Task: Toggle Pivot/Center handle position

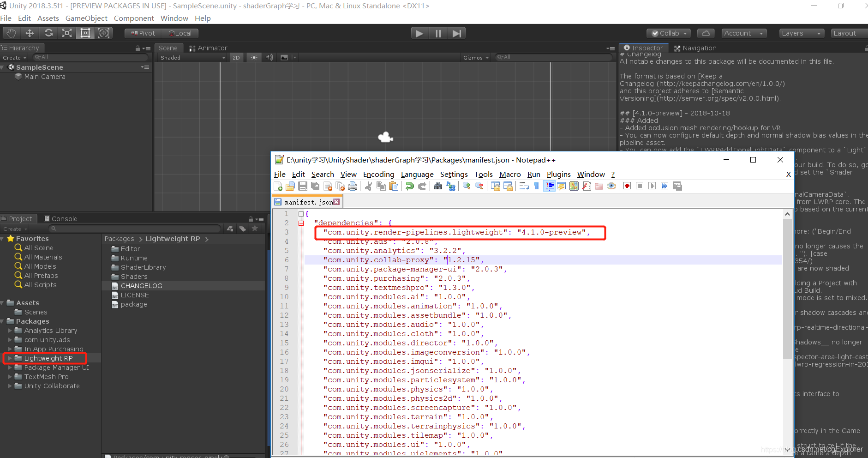Action: pyautogui.click(x=143, y=33)
